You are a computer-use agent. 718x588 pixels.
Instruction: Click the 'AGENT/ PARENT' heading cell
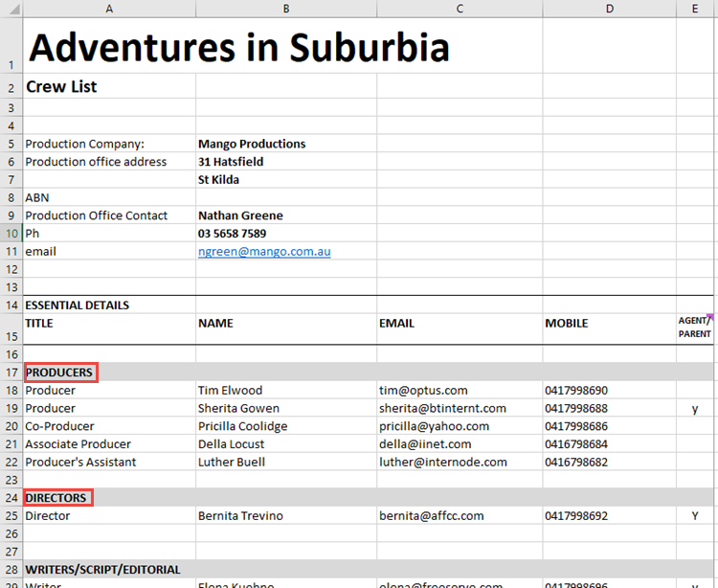pos(695,328)
